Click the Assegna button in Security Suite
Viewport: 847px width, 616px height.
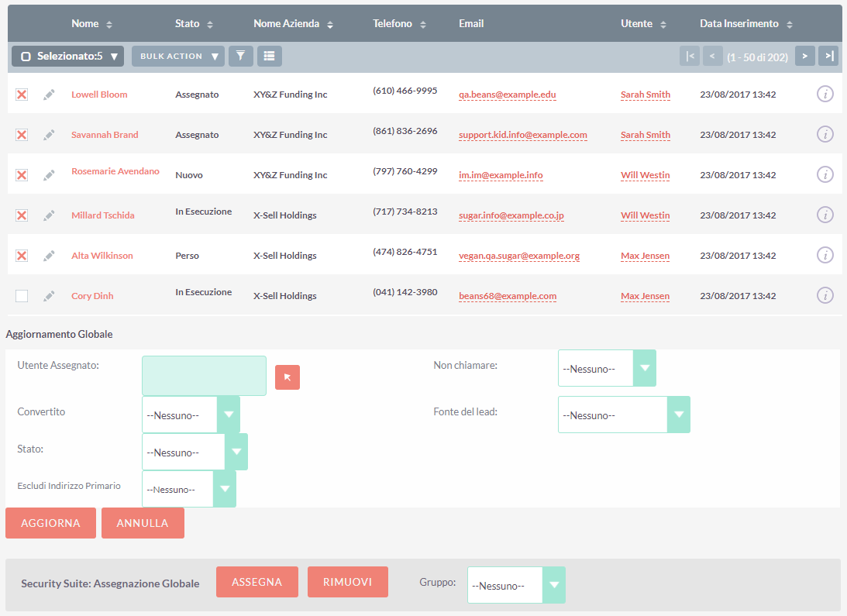click(257, 582)
